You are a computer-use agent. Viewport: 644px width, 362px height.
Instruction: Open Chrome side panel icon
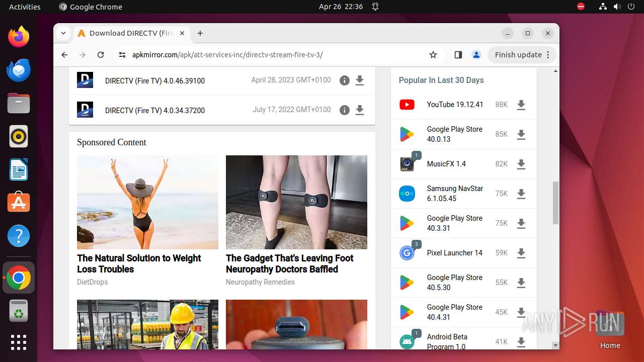[458, 55]
